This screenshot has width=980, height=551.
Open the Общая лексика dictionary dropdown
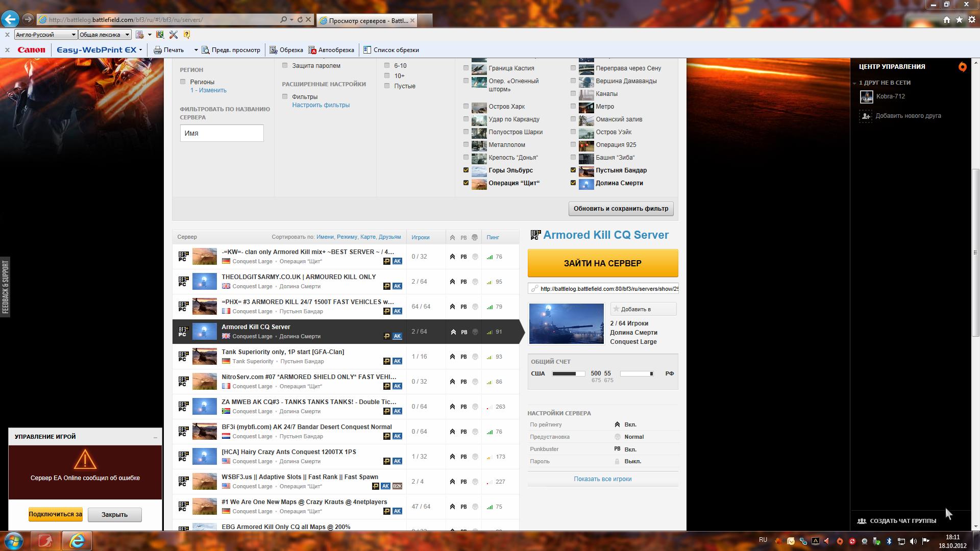click(x=127, y=35)
